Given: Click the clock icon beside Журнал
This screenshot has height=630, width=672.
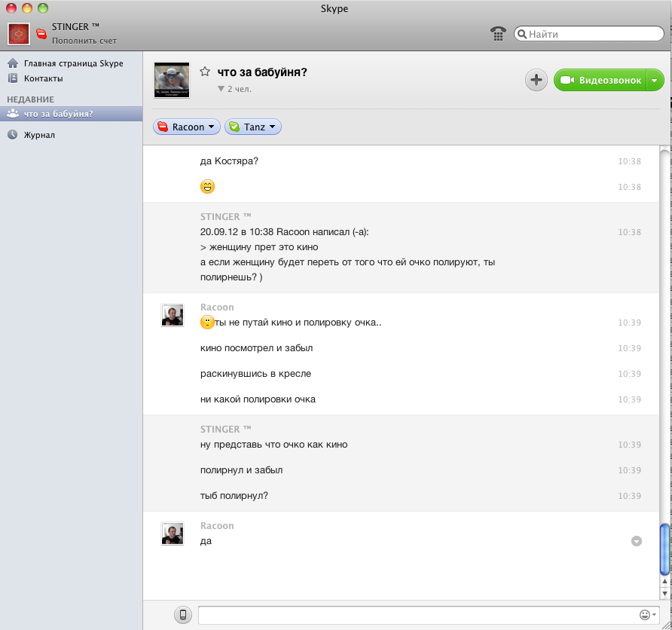Looking at the screenshot, I should click(12, 135).
